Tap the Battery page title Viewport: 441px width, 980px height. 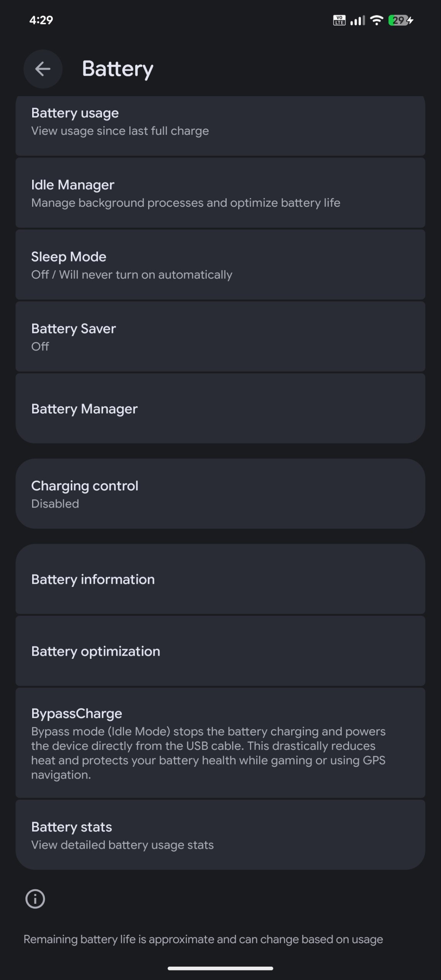pyautogui.click(x=118, y=69)
